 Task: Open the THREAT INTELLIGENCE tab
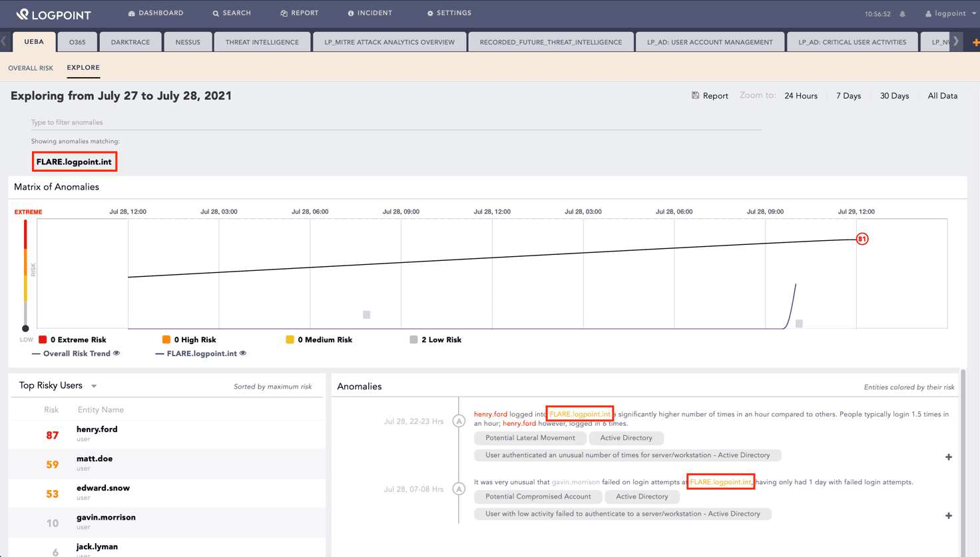tap(262, 42)
